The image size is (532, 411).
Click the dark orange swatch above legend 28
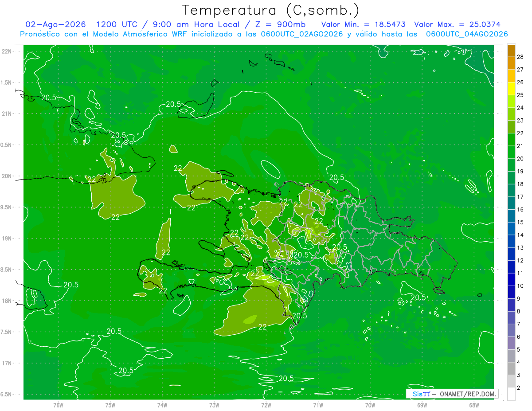tap(512, 51)
